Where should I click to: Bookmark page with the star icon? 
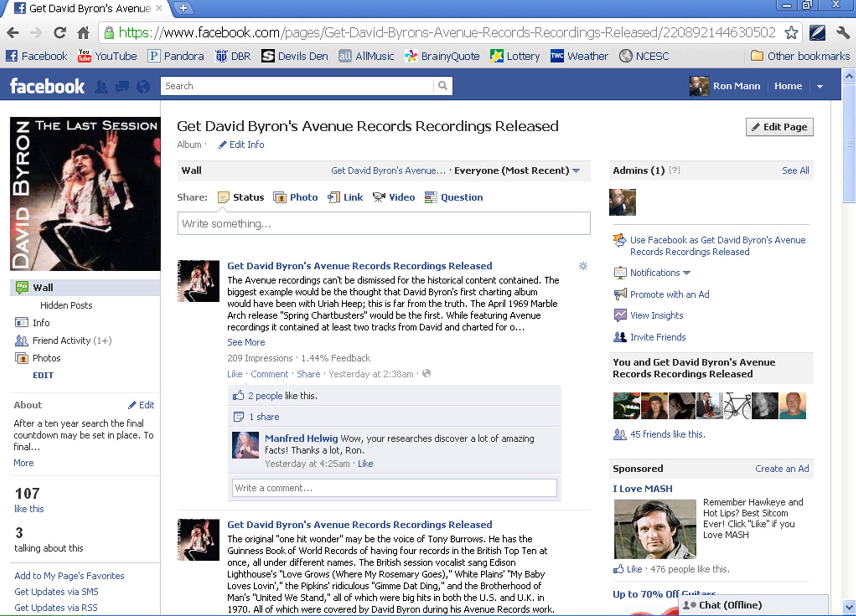pos(791,33)
